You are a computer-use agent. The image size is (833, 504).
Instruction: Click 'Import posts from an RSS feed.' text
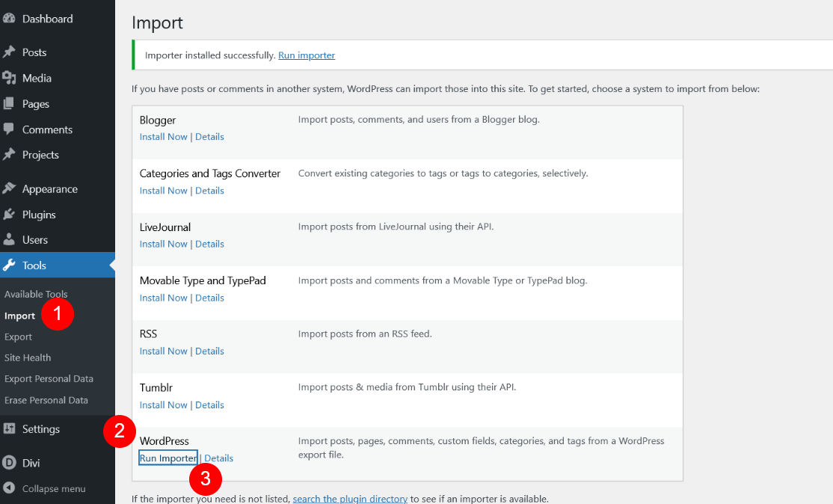click(365, 334)
